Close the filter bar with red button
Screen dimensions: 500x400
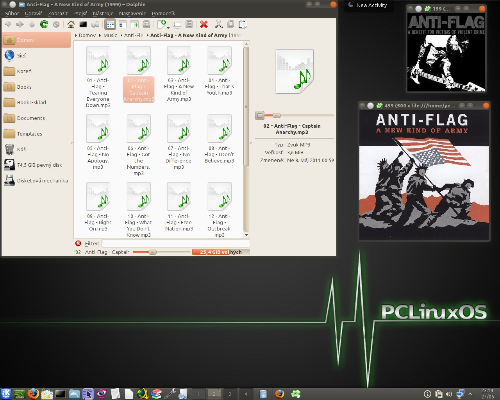pos(78,243)
